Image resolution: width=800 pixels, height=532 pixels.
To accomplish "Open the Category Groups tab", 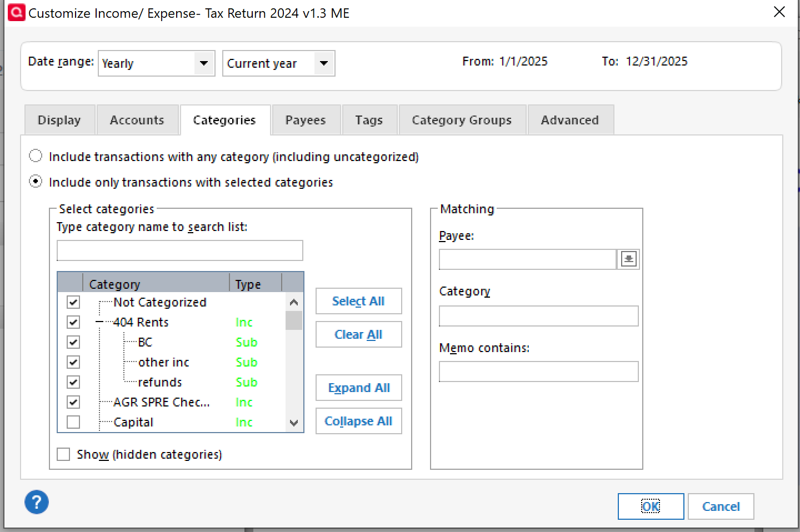I will (x=462, y=120).
